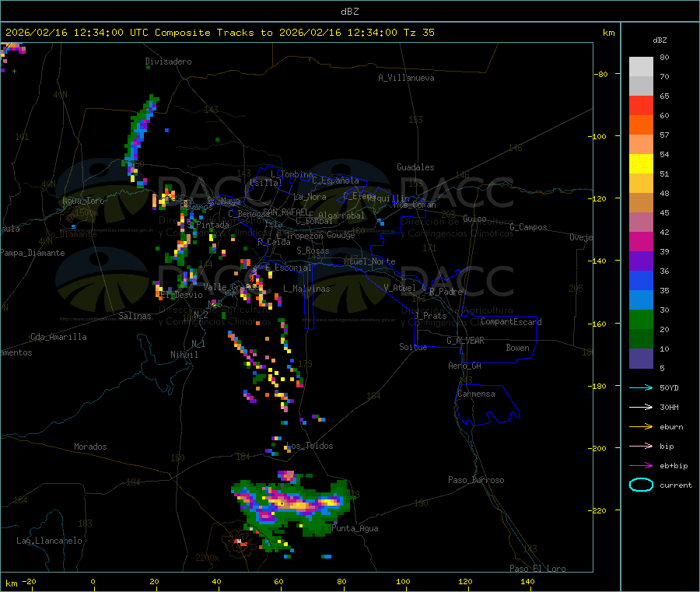Screen dimensions: 700x592
Task: Click the pink bip arrow legend icon
Action: (641, 446)
